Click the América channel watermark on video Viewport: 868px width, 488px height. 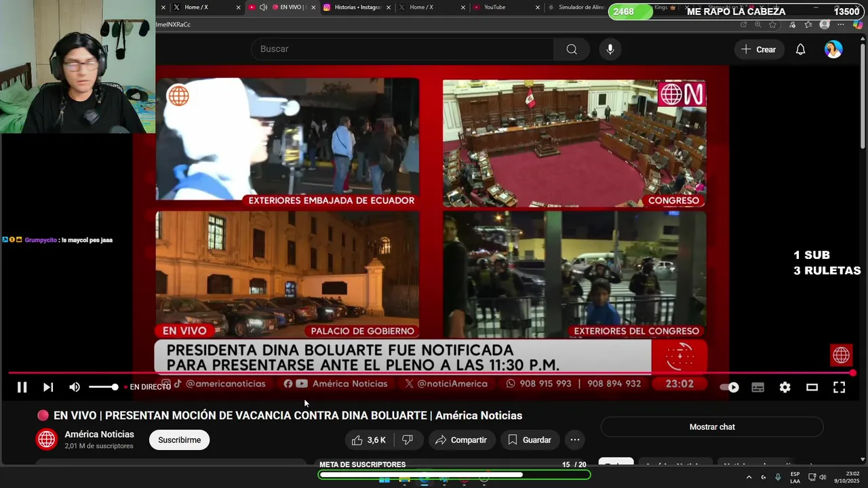coord(841,354)
